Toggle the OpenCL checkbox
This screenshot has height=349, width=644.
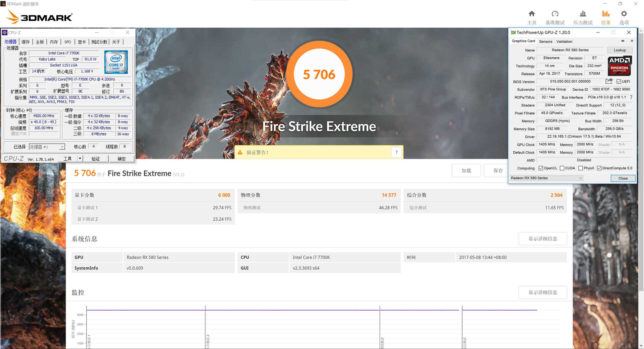coord(541,168)
